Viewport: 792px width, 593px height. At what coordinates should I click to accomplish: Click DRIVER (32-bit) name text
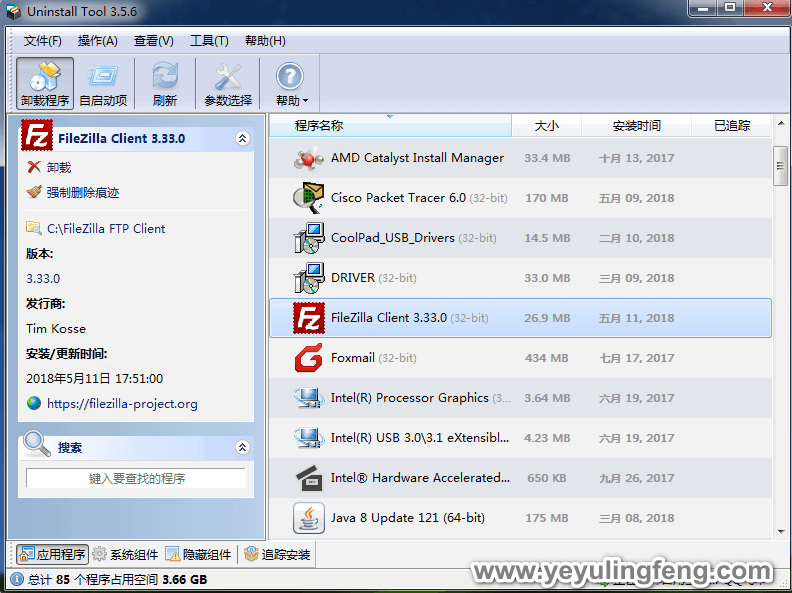tap(373, 278)
